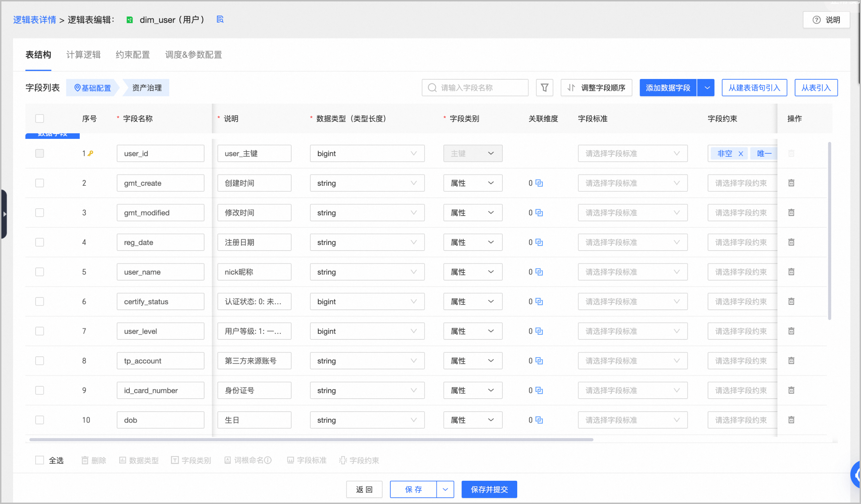Delete the tp_account field row

[791, 361]
